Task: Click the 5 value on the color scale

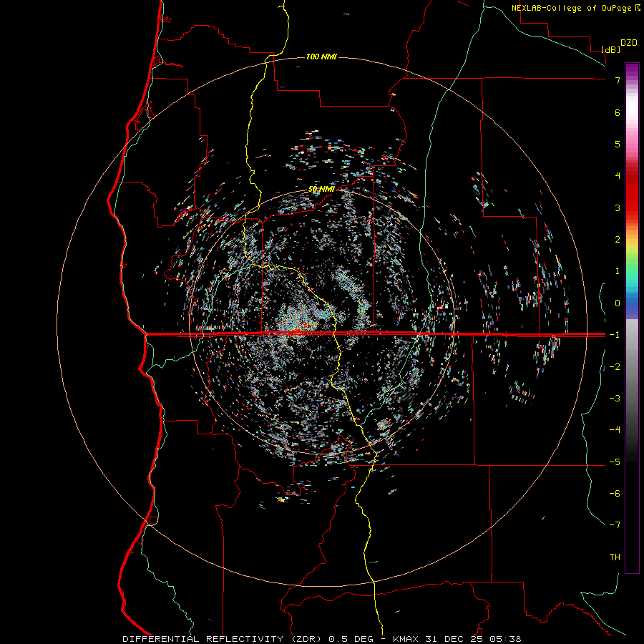Action: coord(618,144)
